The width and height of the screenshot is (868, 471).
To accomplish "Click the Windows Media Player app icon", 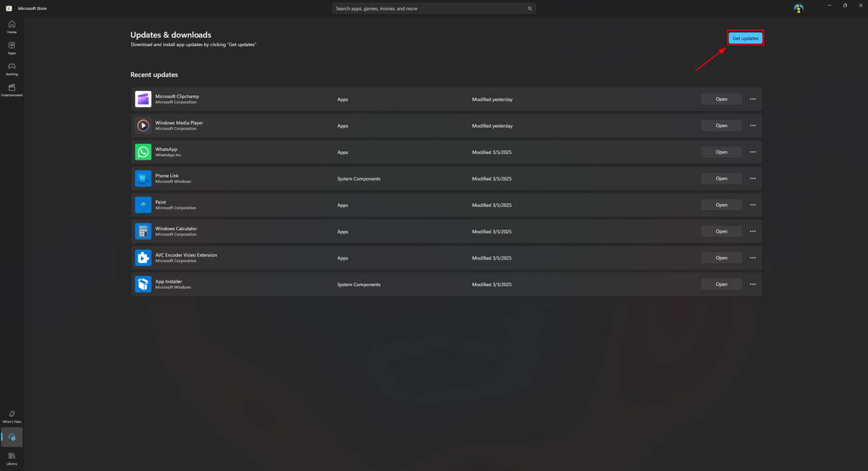I will 143,125.
